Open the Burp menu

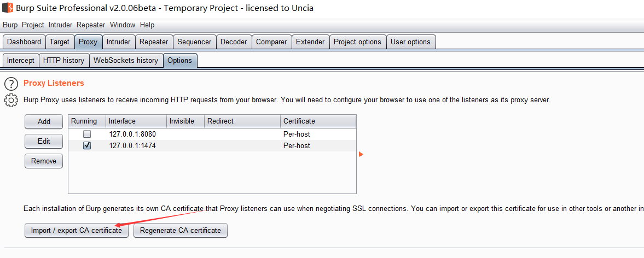tap(10, 25)
